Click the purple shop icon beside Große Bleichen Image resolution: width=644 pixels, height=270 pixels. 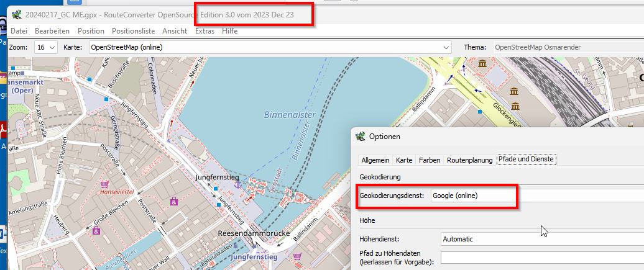pos(96,231)
